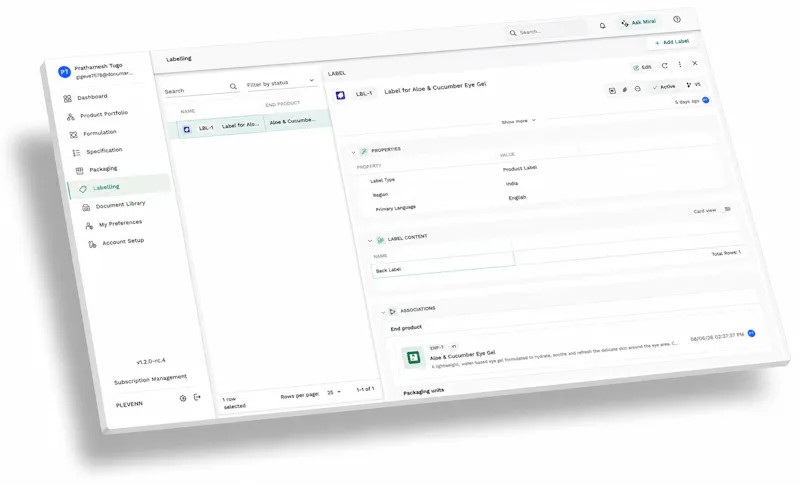The image size is (800, 485).
Task: Click the global Search box in the top bar
Action: pyautogui.click(x=546, y=31)
